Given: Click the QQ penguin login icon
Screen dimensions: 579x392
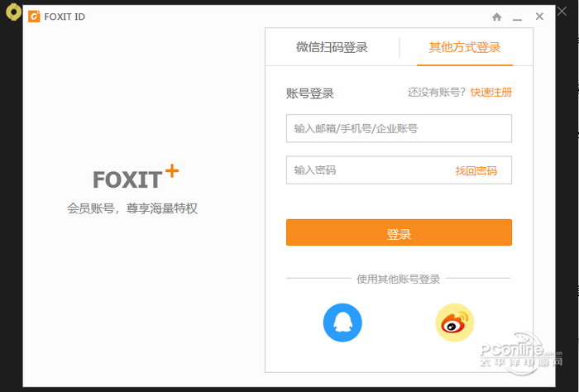Looking at the screenshot, I should coord(342,323).
